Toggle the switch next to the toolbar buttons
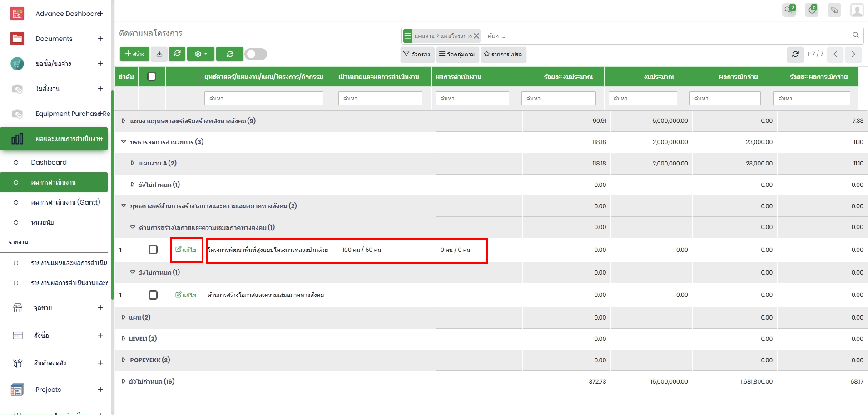868x415 pixels. pyautogui.click(x=256, y=54)
